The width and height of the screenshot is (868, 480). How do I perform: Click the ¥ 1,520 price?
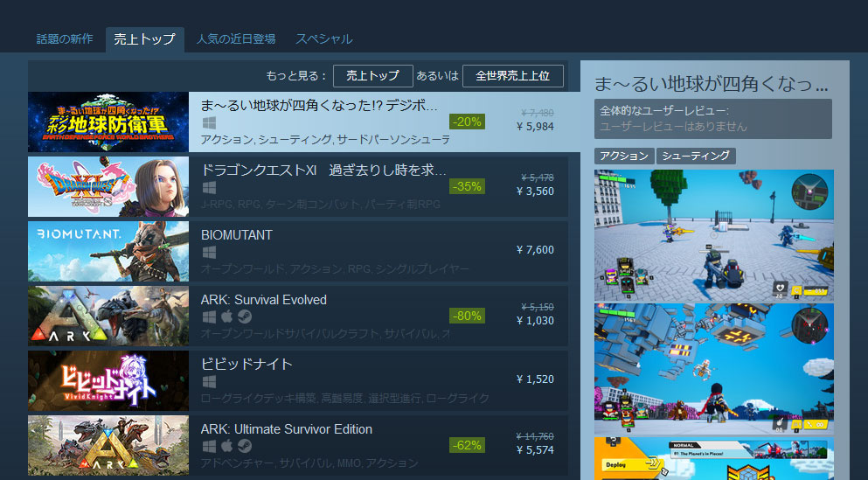[x=535, y=379]
